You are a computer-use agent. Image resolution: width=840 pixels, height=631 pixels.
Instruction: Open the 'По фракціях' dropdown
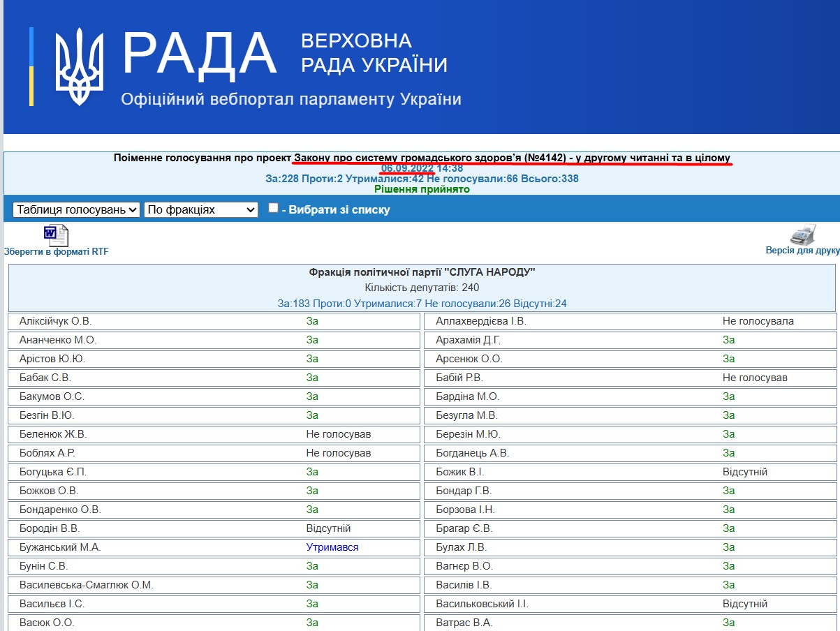[201, 209]
